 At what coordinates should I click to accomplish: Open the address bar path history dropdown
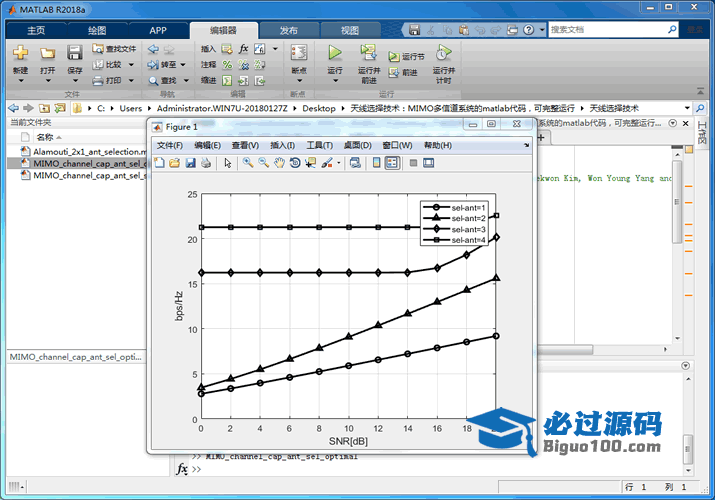pos(687,108)
